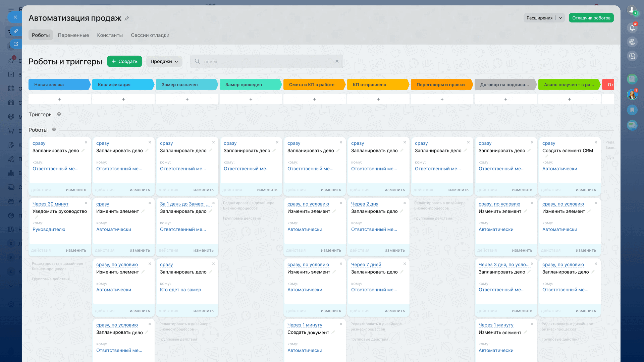Expand the 'Расширения' dropdown arrow
Screen dimensions: 644x362
pyautogui.click(x=560, y=18)
